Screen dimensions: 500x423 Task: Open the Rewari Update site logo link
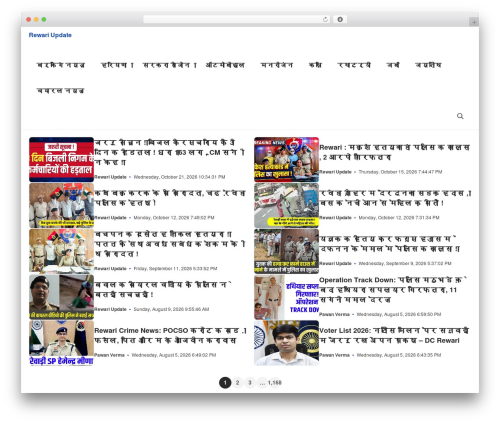point(50,35)
